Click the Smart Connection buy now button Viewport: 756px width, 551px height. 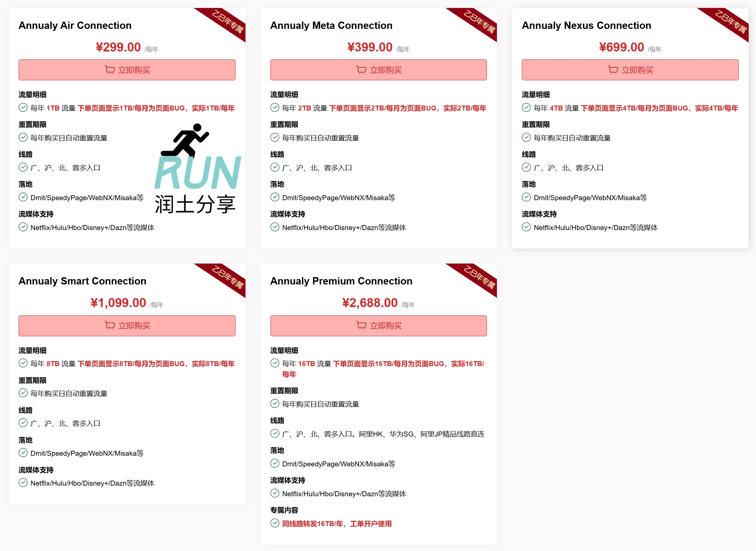pyautogui.click(x=127, y=325)
